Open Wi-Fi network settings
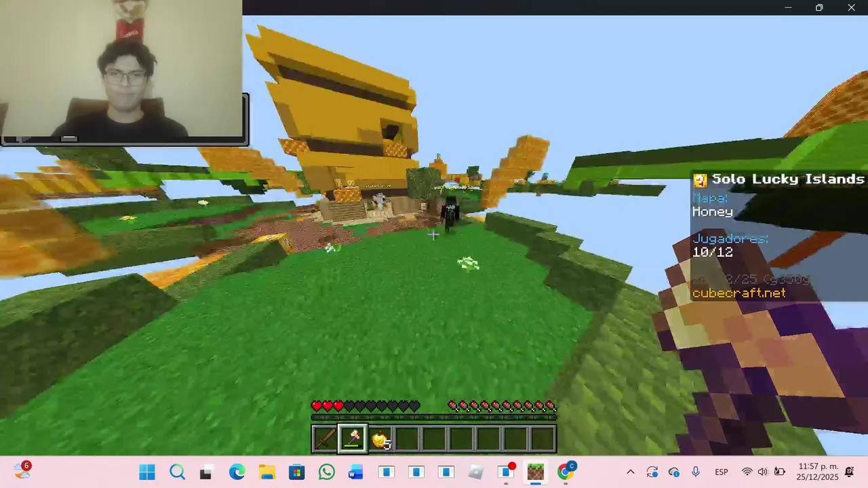 [747, 472]
